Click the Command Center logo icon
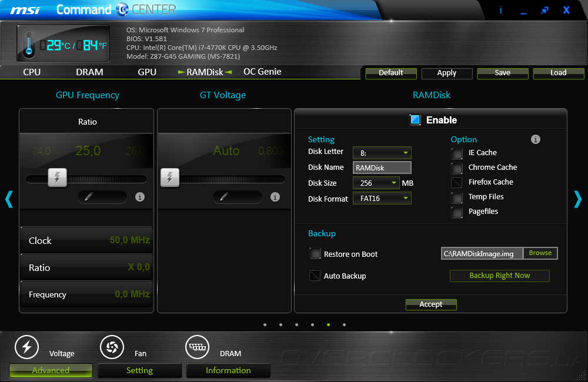The height and width of the screenshot is (382, 588). point(122,9)
